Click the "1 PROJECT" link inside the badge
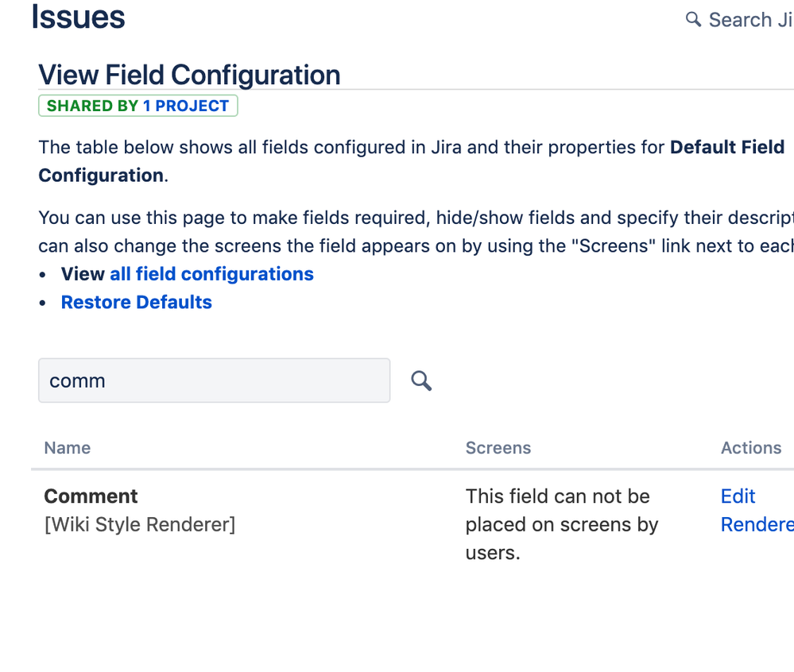The width and height of the screenshot is (794, 672). click(187, 105)
